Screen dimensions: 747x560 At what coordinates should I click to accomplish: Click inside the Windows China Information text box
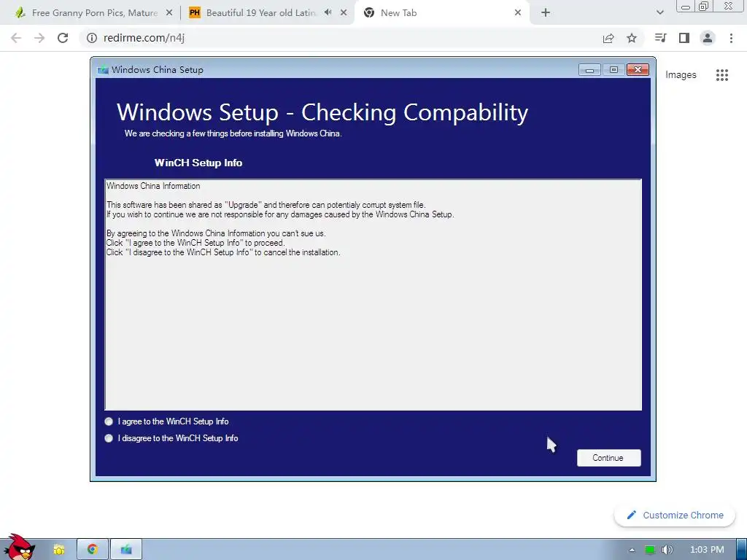pyautogui.click(x=373, y=295)
